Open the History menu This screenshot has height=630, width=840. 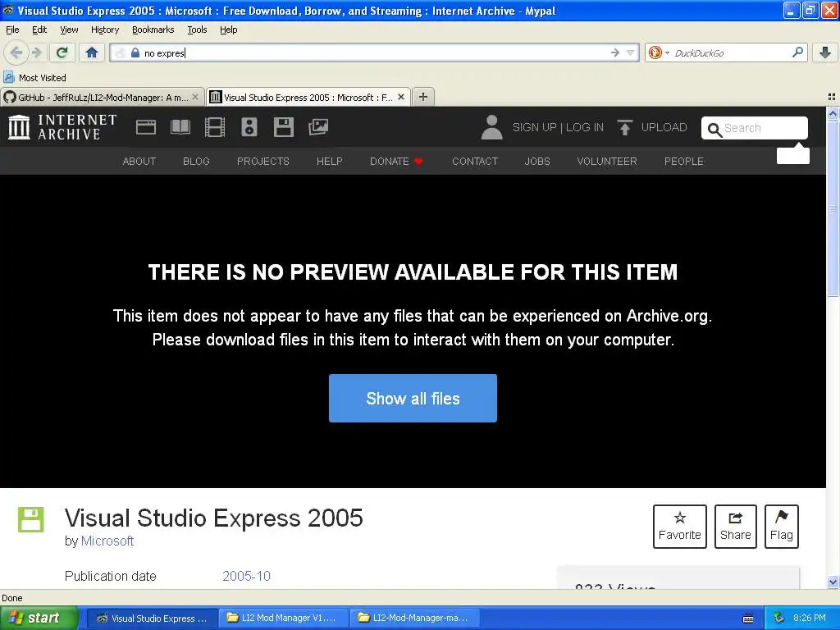point(105,30)
